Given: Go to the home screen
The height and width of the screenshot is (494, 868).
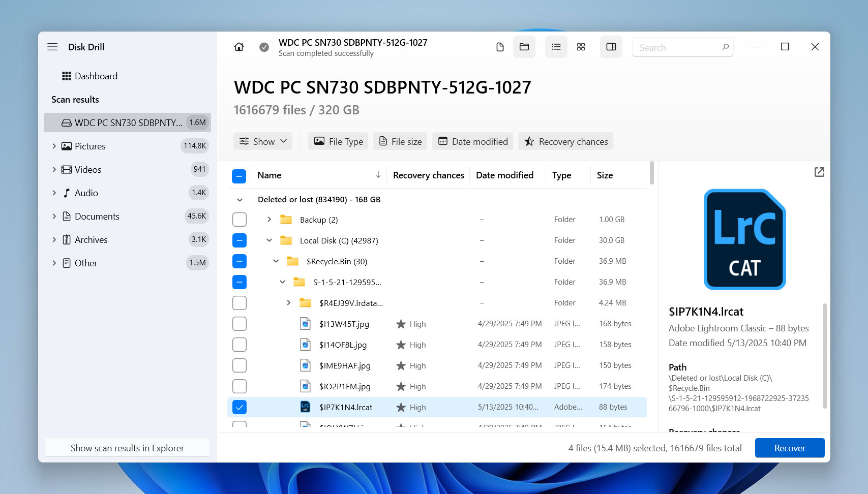Looking at the screenshot, I should click(x=239, y=47).
